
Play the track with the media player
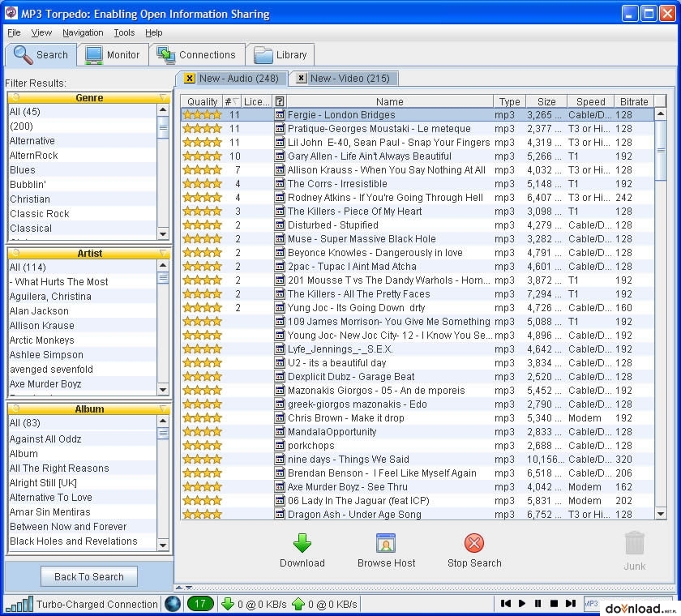[522, 603]
